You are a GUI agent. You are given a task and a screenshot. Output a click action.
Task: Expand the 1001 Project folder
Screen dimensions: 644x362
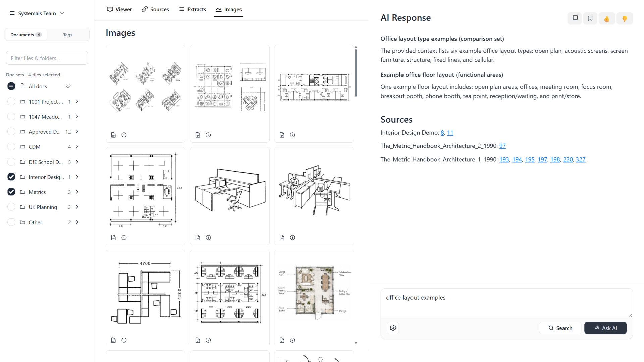point(77,102)
